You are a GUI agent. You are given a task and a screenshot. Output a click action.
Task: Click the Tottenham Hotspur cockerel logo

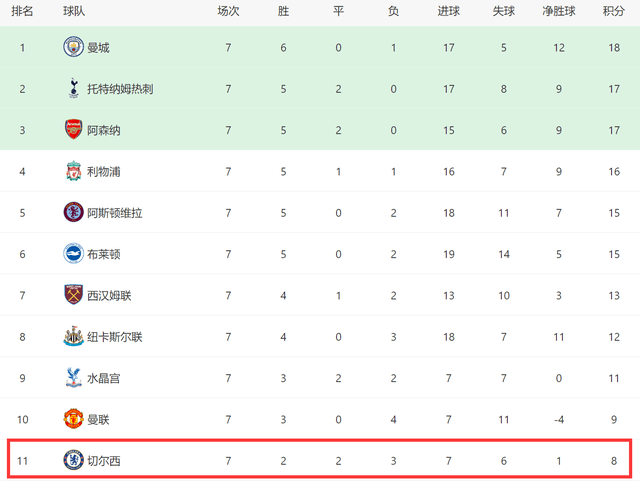pyautogui.click(x=73, y=88)
